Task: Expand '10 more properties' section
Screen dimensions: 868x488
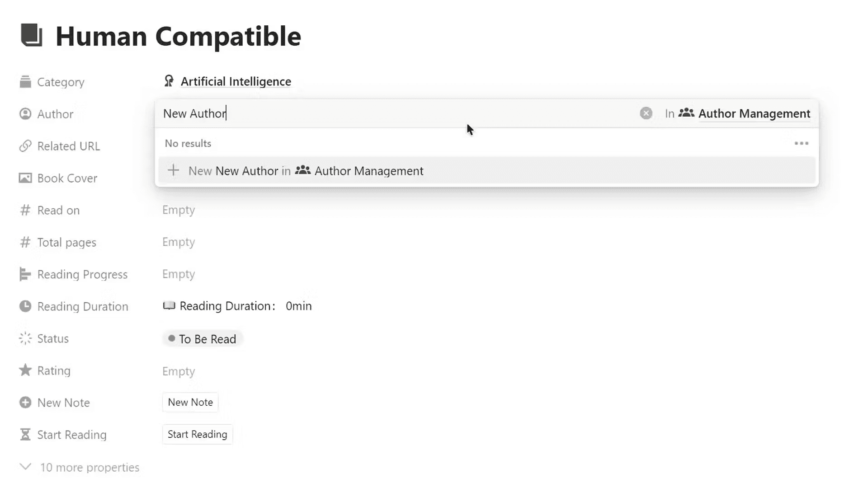Action: 90,467
